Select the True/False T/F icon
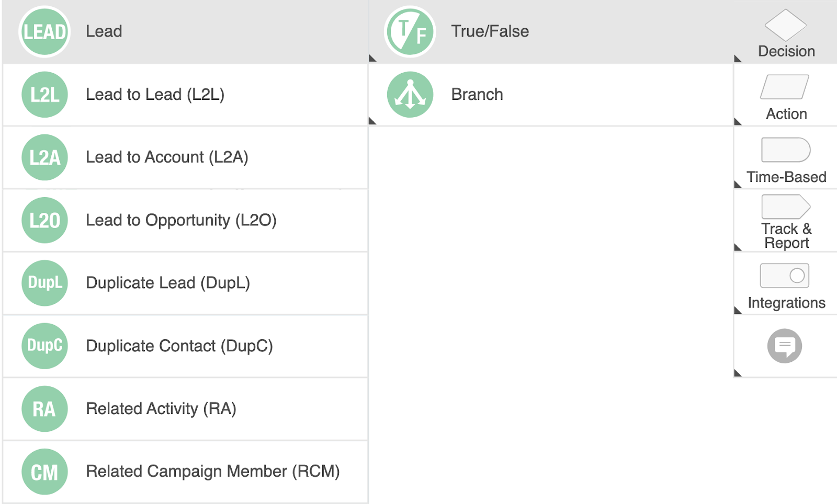This screenshot has width=837, height=504. pyautogui.click(x=410, y=32)
